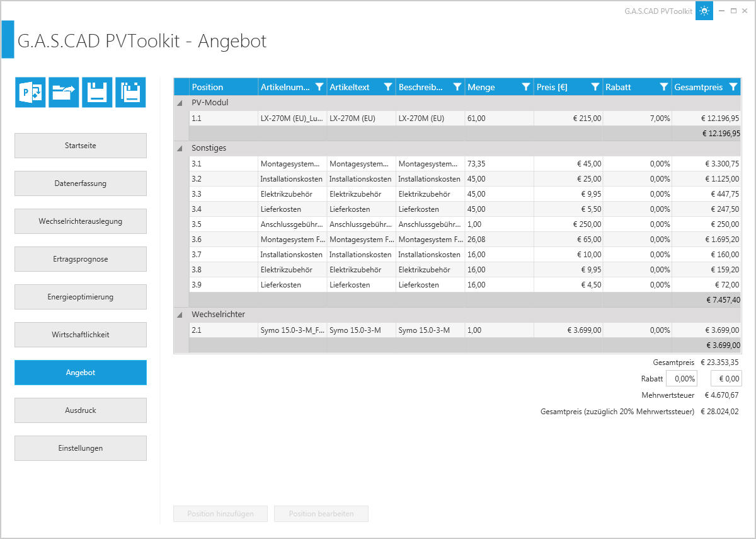Select position 3.6 Montagesystem F...
The image size is (756, 539).
pos(465,239)
